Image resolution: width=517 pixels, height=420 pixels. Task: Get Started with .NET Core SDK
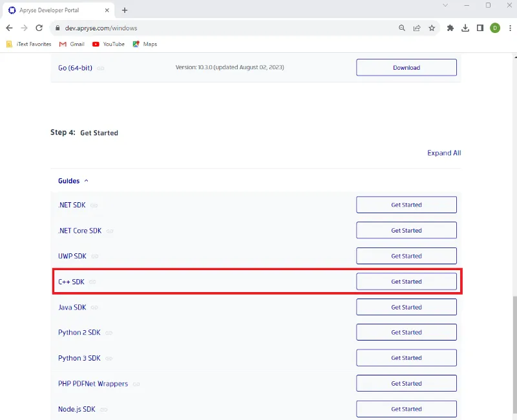click(406, 230)
